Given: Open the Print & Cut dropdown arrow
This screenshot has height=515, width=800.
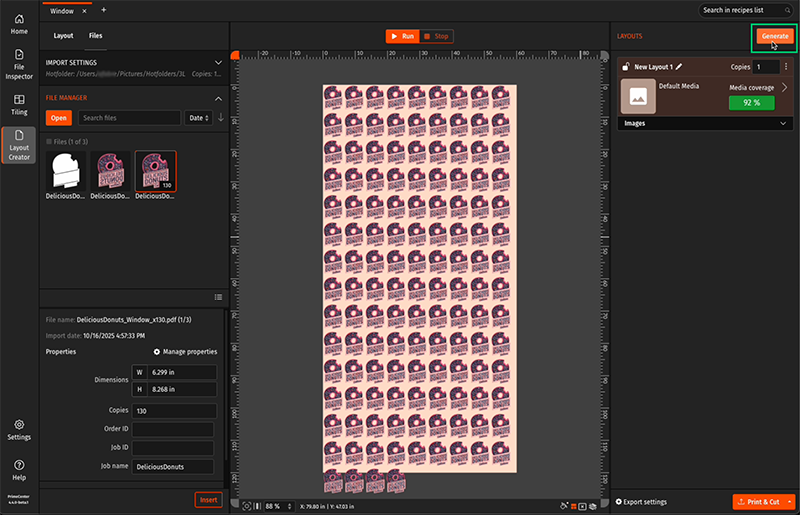Looking at the screenshot, I should click(790, 502).
